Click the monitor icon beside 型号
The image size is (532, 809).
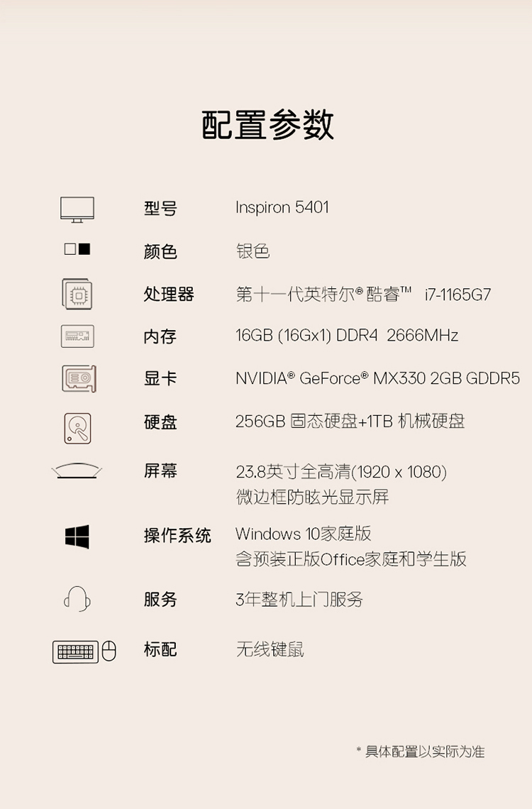[x=77, y=209]
